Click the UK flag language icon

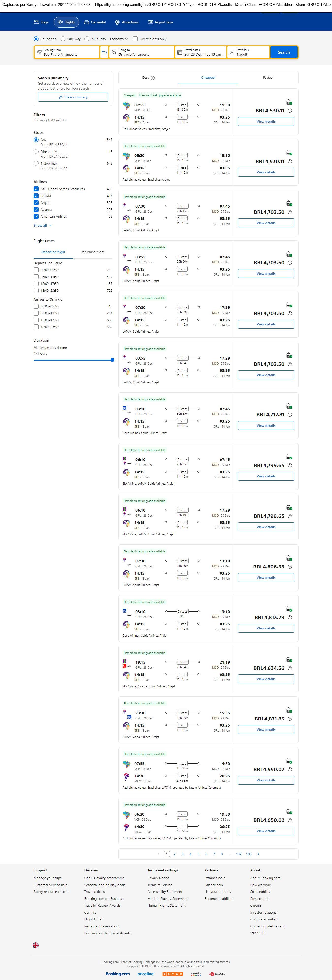click(36, 945)
